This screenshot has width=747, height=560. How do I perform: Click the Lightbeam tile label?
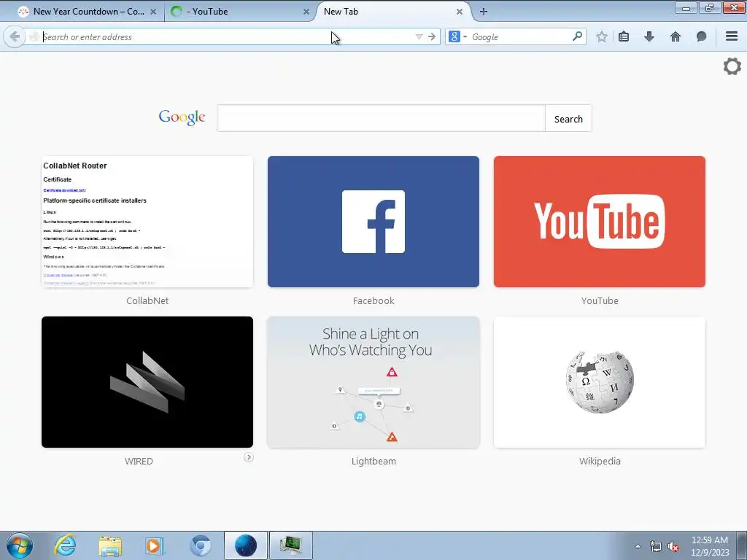pos(373,461)
